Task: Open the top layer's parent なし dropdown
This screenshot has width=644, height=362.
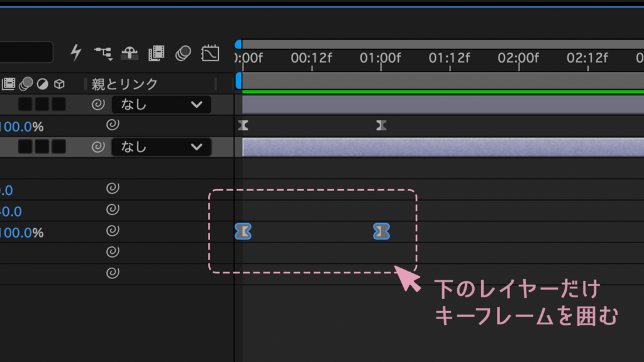Action: pyautogui.click(x=162, y=105)
